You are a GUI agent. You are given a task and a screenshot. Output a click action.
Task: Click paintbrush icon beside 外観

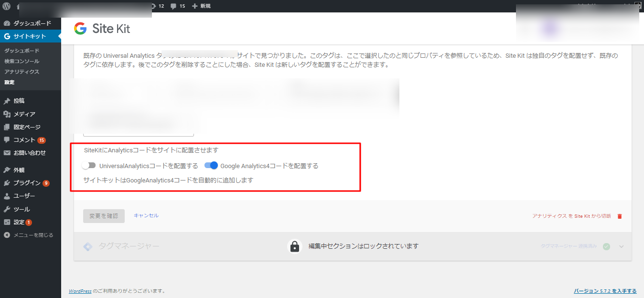7,170
